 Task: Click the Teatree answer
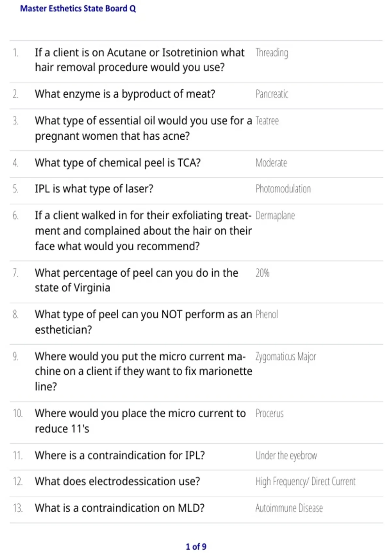tap(267, 121)
